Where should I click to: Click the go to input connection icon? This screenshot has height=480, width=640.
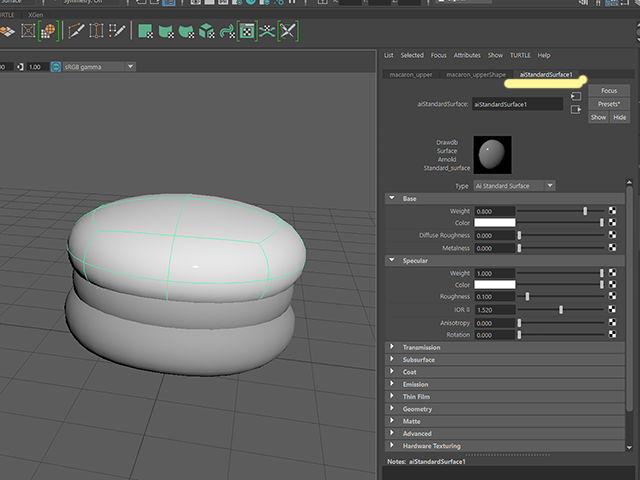pos(576,96)
